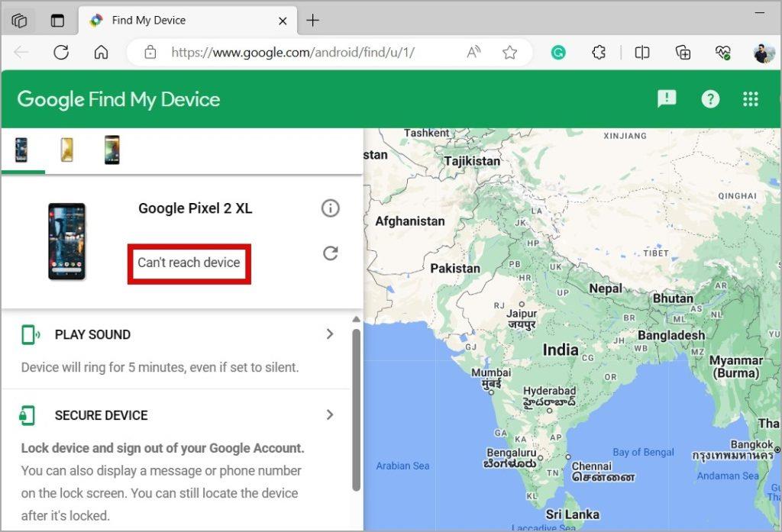Click the Secure Device lock icon
782x532 pixels.
click(27, 415)
